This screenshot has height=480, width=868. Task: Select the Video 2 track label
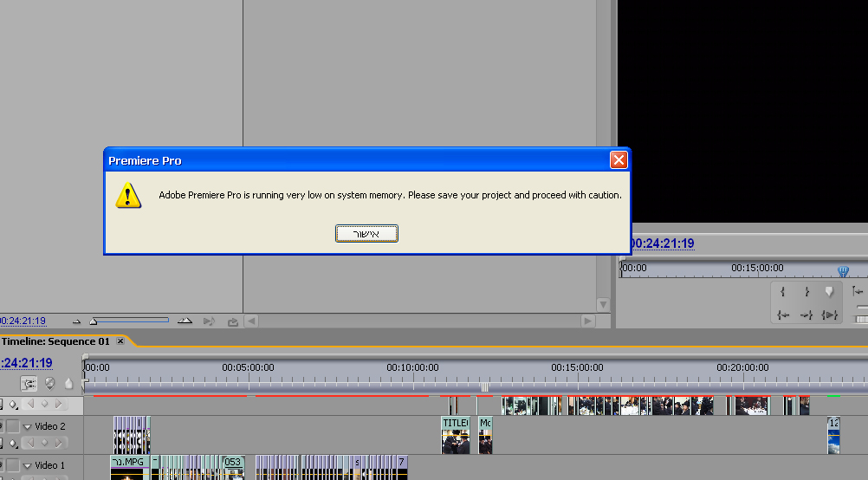click(x=50, y=426)
